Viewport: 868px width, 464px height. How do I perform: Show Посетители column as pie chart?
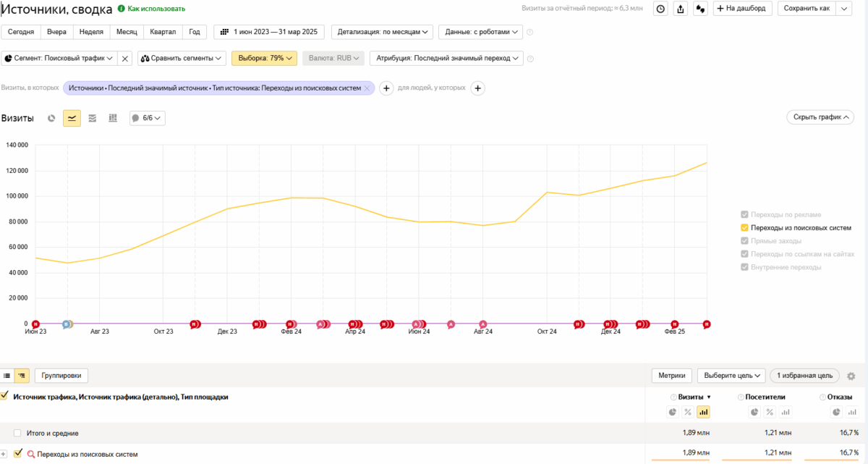tap(754, 412)
